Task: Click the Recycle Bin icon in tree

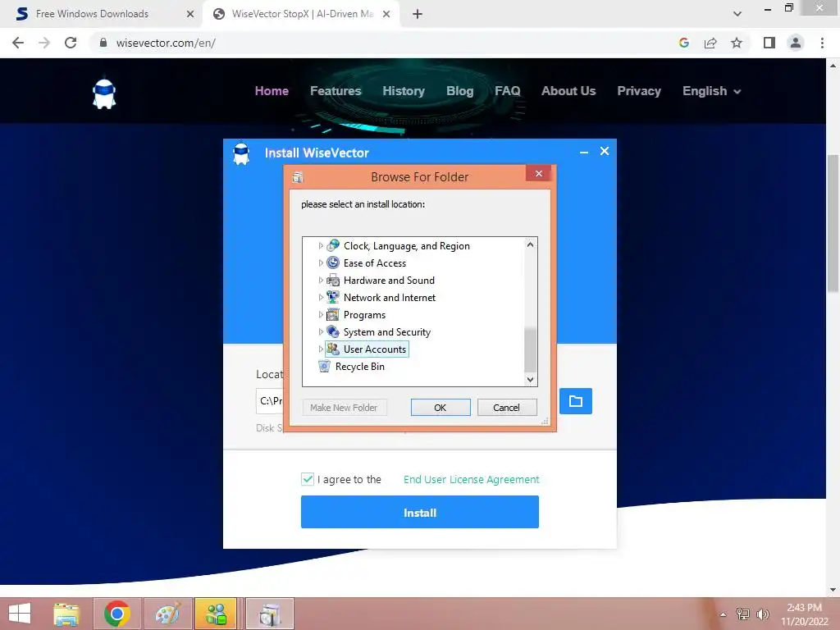Action: pos(324,367)
